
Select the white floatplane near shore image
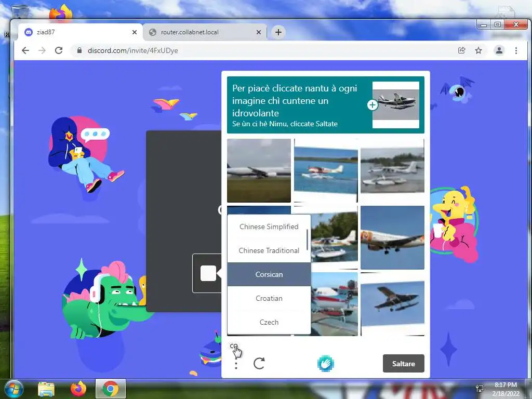(x=392, y=170)
